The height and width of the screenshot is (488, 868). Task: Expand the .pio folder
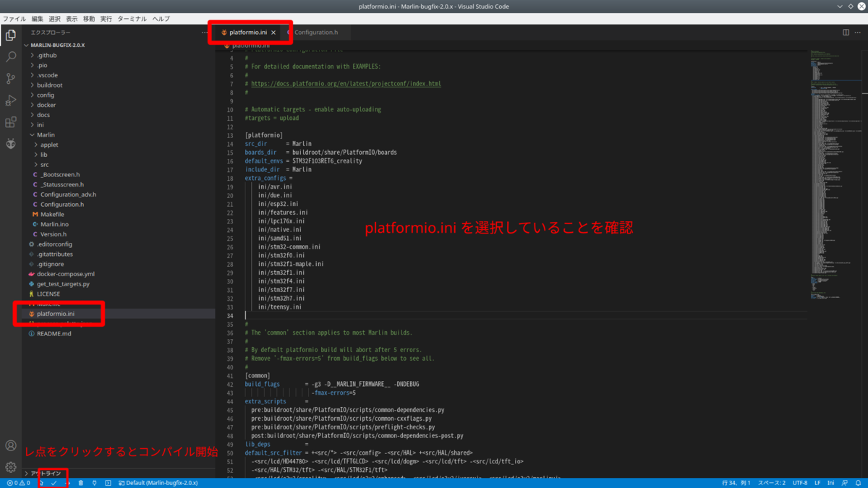(119, 65)
